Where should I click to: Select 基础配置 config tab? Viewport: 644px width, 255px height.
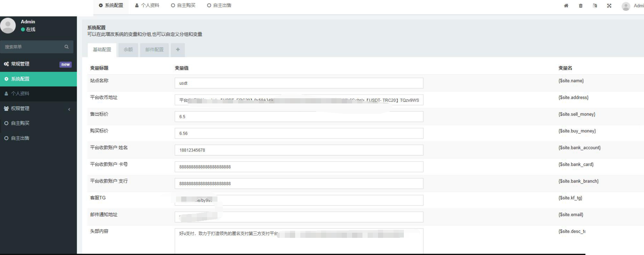[102, 50]
